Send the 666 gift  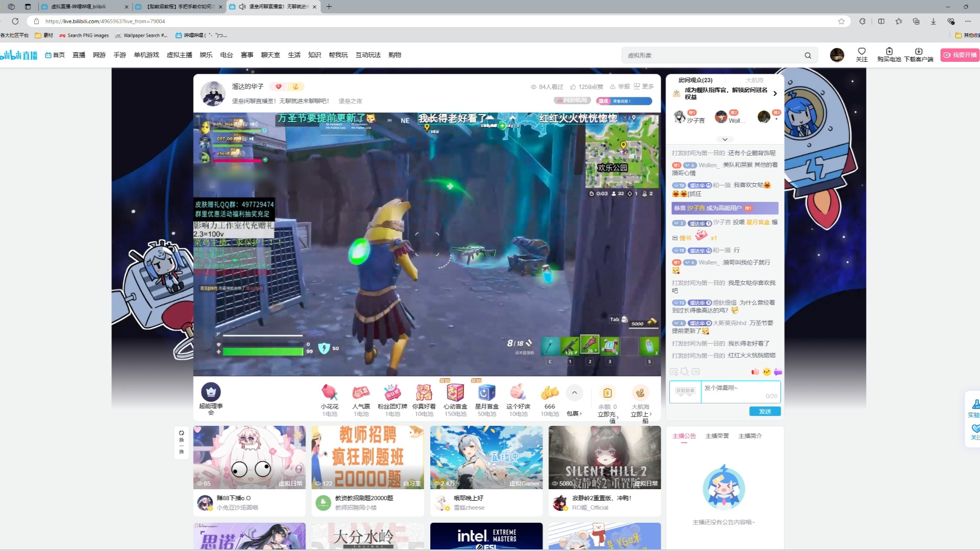click(x=550, y=401)
